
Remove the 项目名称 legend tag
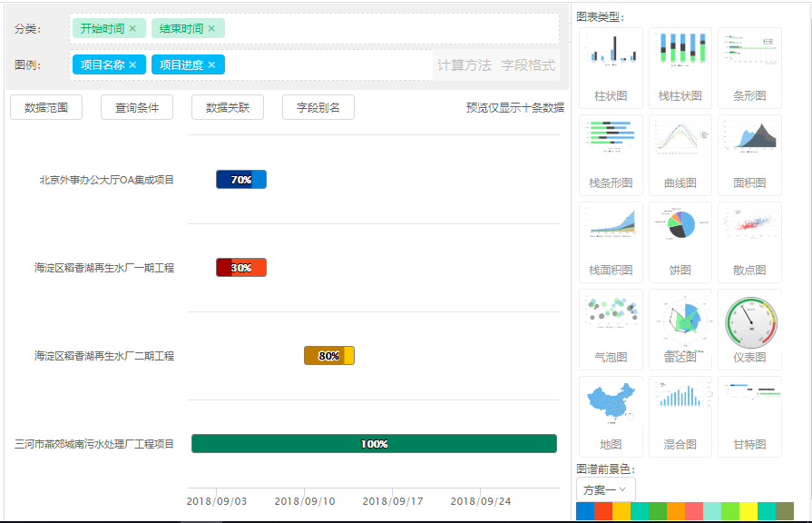[x=132, y=65]
